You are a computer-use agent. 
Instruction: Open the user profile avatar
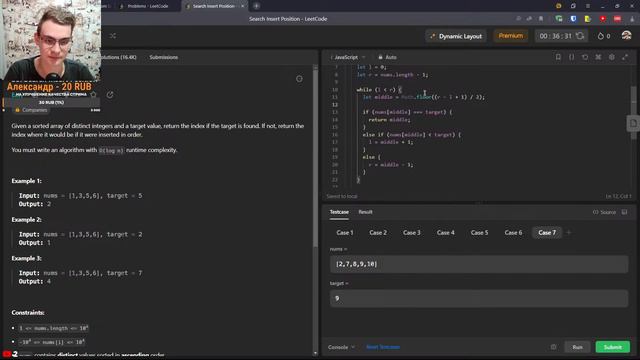[626, 36]
